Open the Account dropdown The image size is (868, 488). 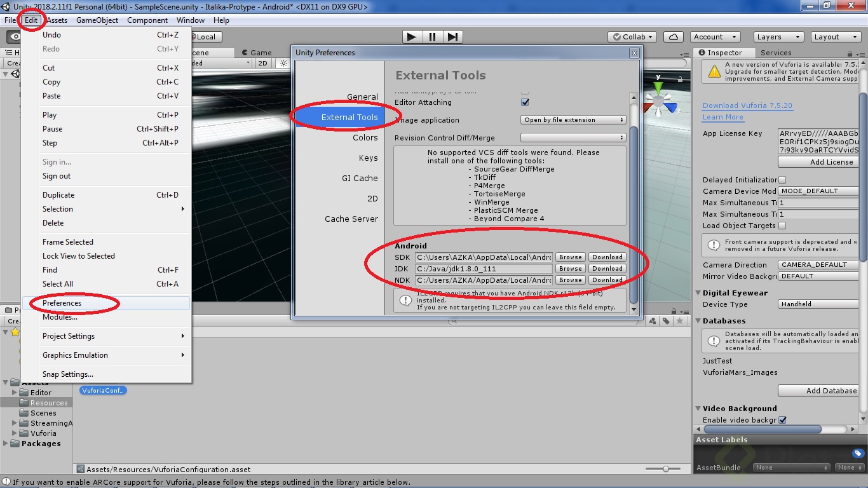click(714, 37)
